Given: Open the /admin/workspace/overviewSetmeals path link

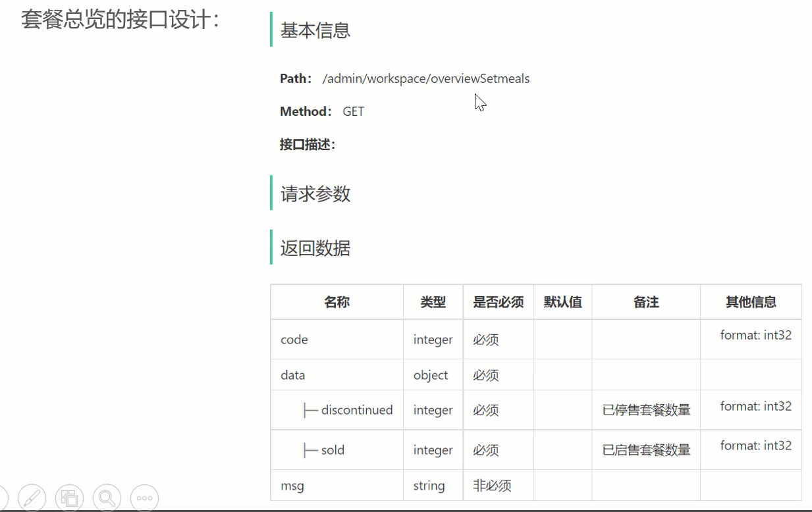Looking at the screenshot, I should tap(425, 78).
